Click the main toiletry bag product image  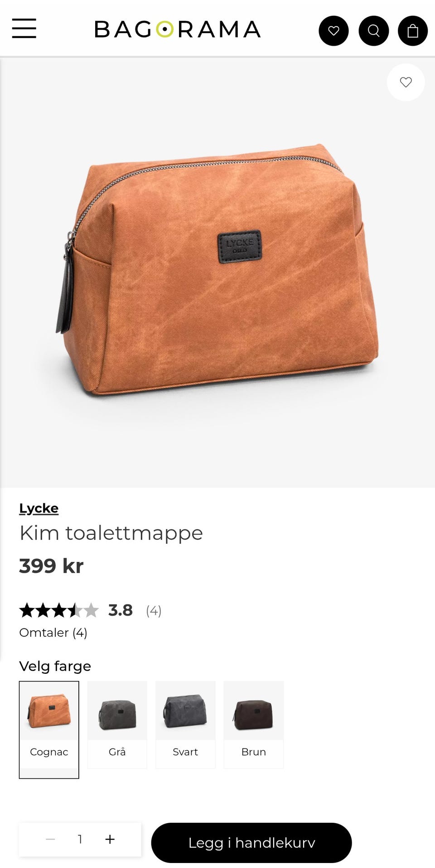tap(217, 272)
